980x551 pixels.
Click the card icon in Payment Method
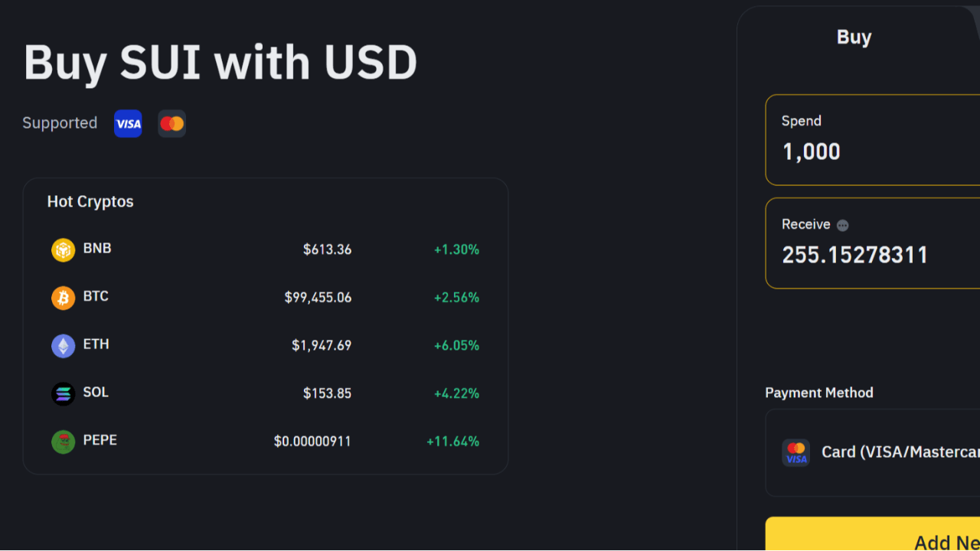pyautogui.click(x=795, y=453)
